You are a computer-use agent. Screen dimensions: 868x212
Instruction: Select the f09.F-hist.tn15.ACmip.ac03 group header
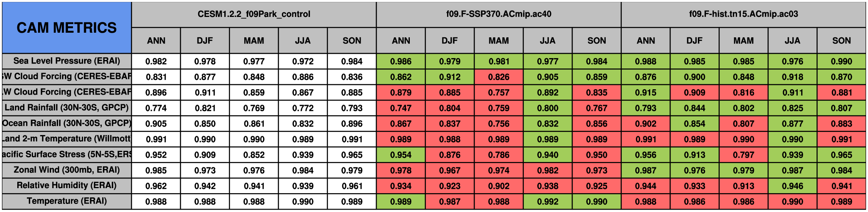(x=743, y=14)
